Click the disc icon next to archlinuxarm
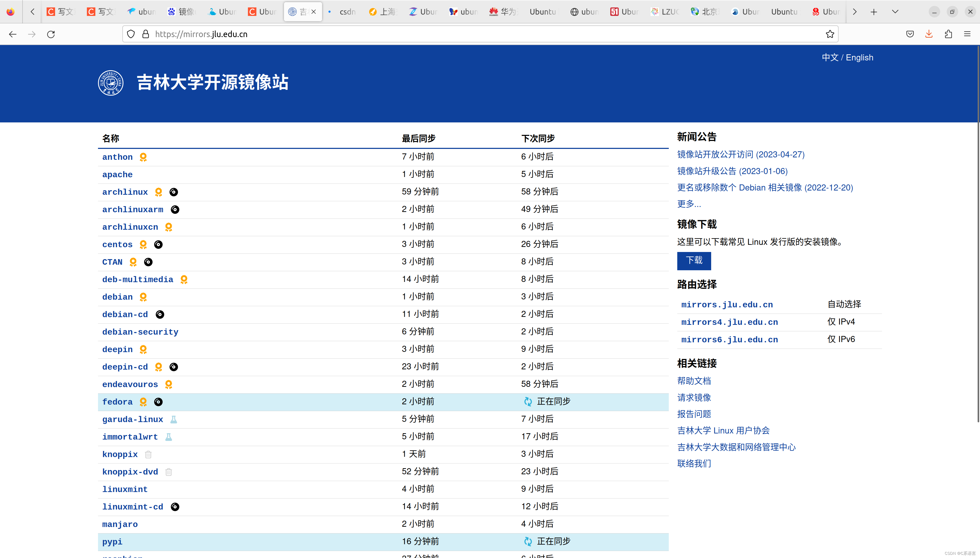Image resolution: width=980 pixels, height=558 pixels. [x=175, y=210]
